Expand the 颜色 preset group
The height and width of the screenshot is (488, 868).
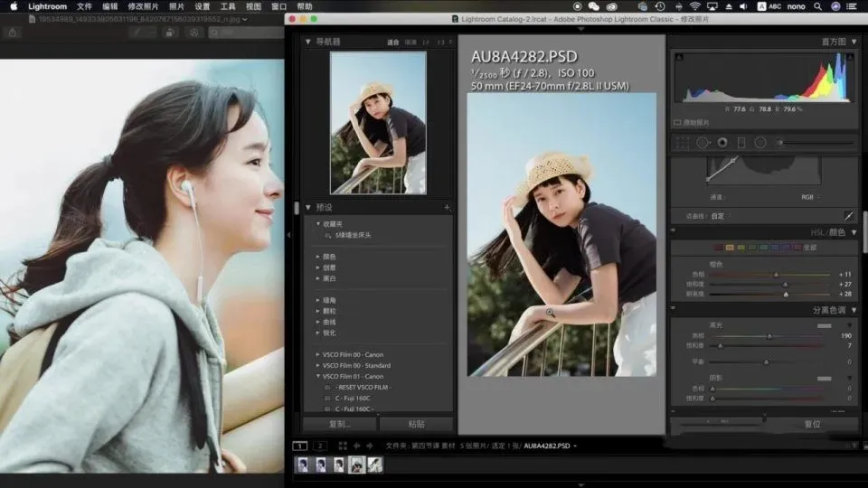click(318, 257)
